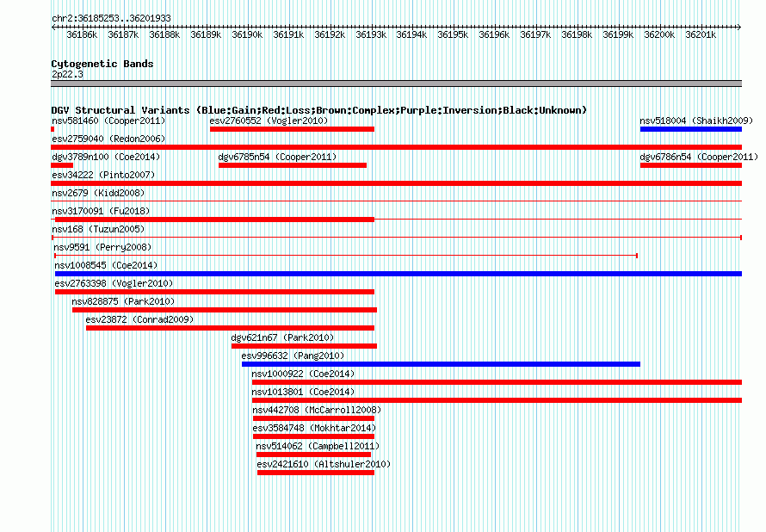Click esv2421610 (Altshuler2010) variant label
The height and width of the screenshot is (532, 766).
pos(324,464)
